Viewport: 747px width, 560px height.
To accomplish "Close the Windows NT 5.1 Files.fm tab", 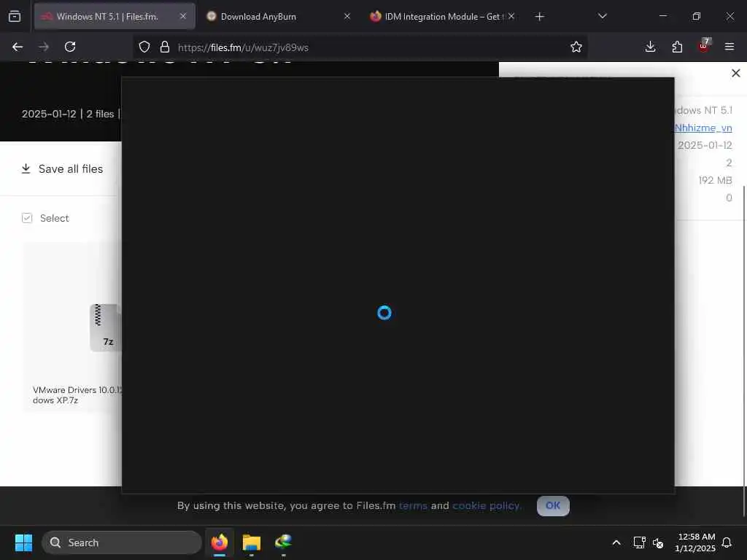I will [183, 16].
